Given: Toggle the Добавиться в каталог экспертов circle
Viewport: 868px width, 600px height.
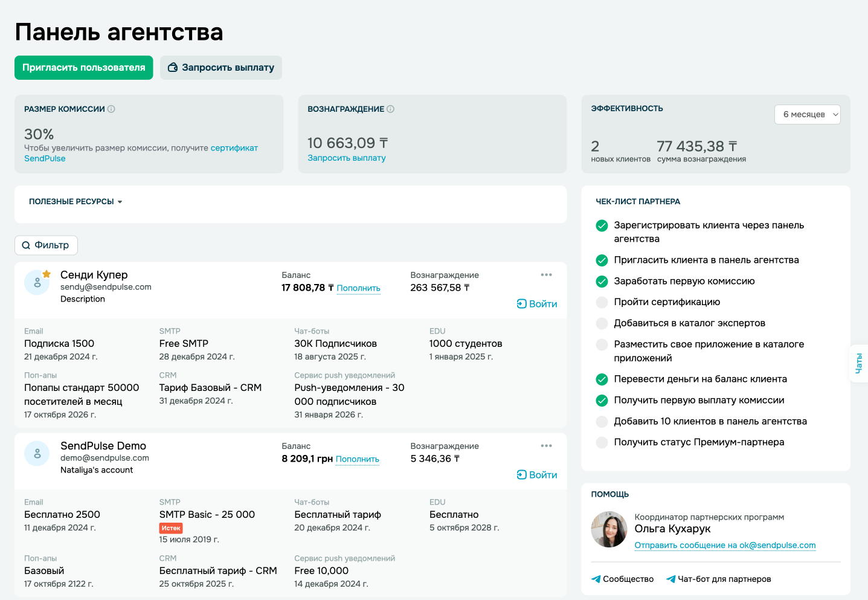Looking at the screenshot, I should [x=602, y=323].
